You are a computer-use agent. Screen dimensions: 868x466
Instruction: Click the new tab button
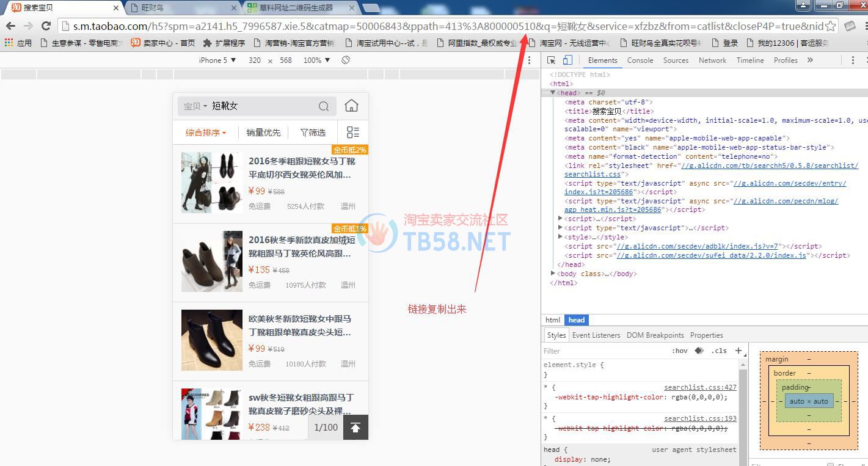(371, 8)
